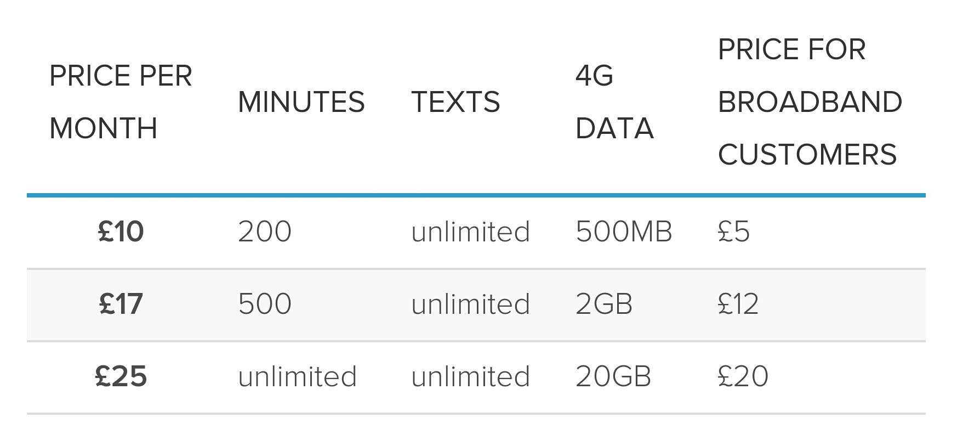Screen dimensions: 980x440
Task: Click the 200 minutes cell
Action: coord(265,232)
